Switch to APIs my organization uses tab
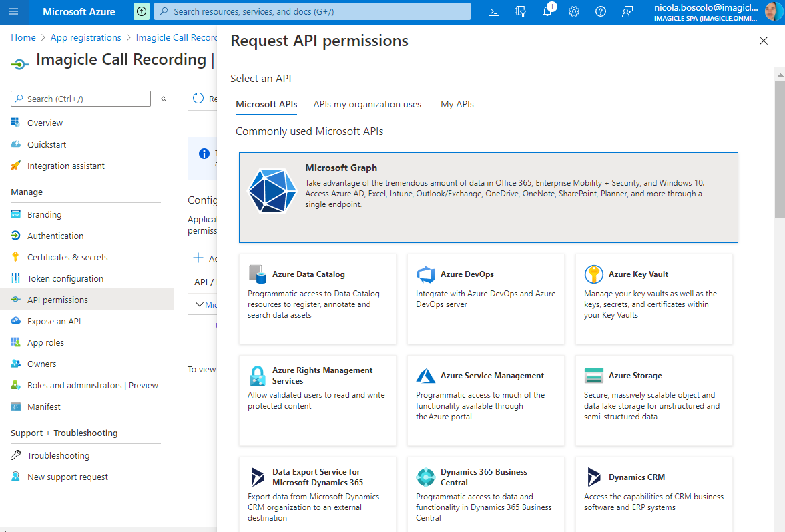785x532 pixels. click(x=367, y=104)
